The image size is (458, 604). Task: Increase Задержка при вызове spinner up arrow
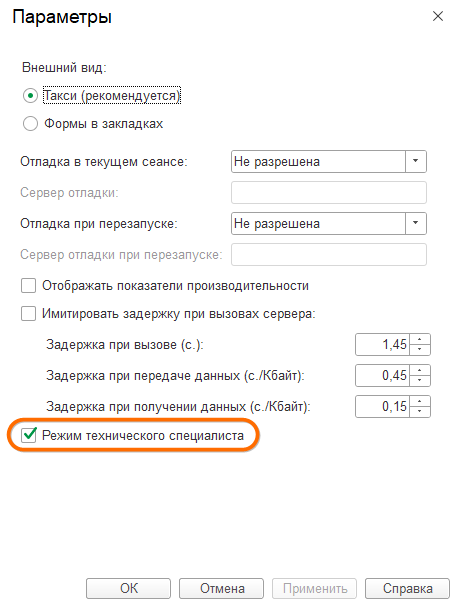tap(419, 339)
